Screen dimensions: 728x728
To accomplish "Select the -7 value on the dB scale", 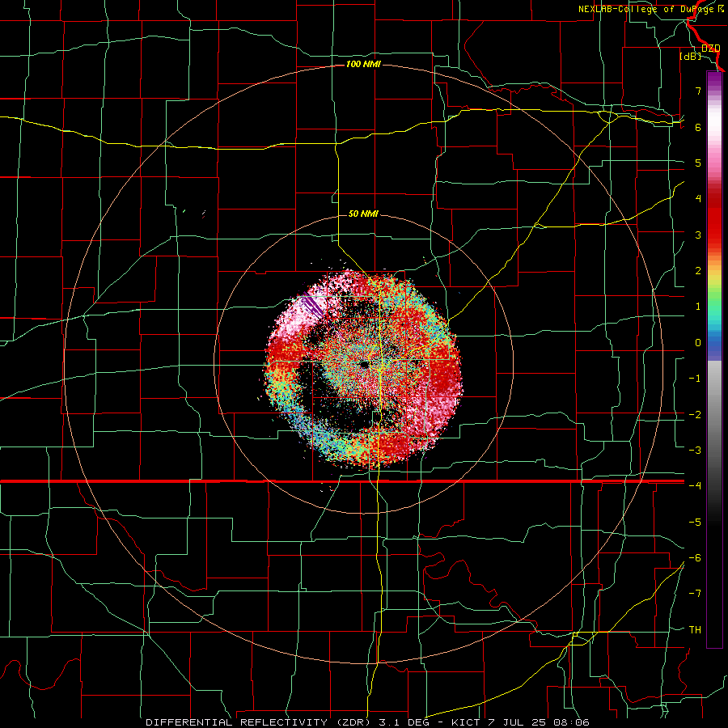I will point(695,594).
